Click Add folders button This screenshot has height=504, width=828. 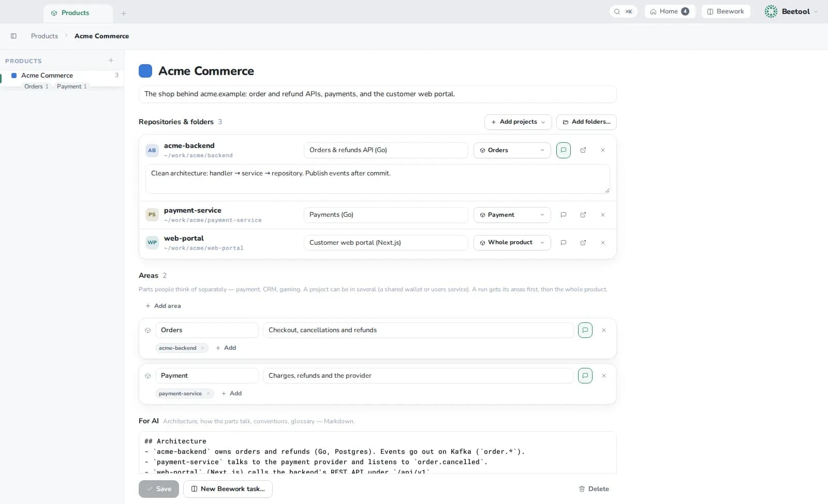pos(586,122)
